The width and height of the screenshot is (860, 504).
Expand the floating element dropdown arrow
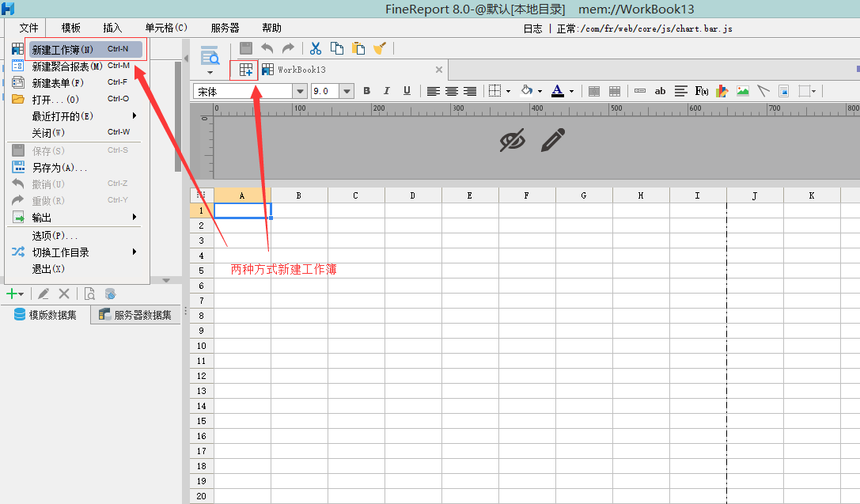[813, 92]
